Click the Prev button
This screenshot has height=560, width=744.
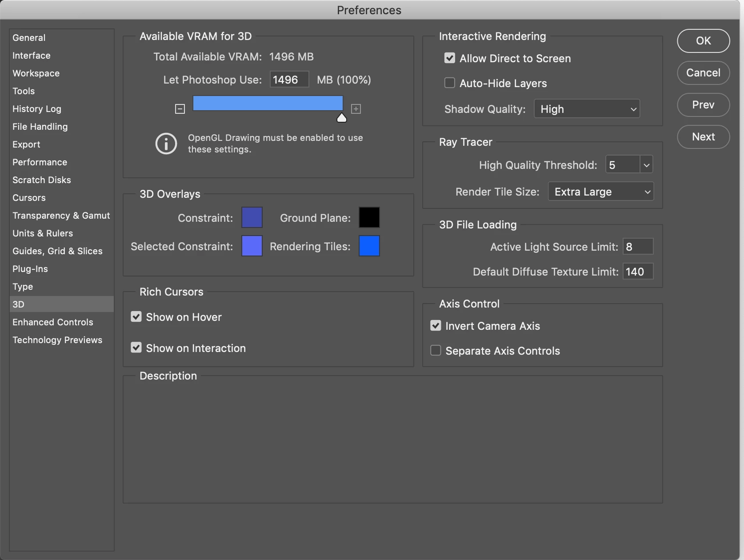pyautogui.click(x=703, y=104)
